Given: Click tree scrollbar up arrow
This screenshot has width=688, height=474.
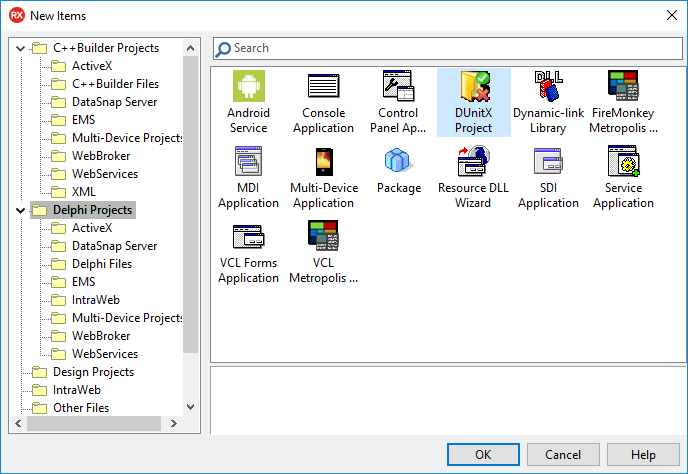Looking at the screenshot, I should click(x=190, y=48).
